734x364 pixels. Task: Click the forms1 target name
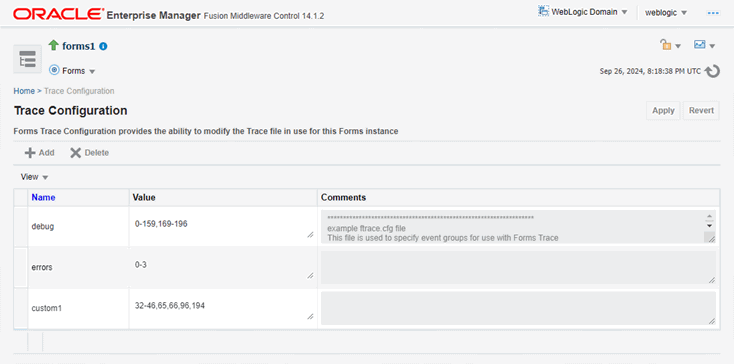coord(79,46)
